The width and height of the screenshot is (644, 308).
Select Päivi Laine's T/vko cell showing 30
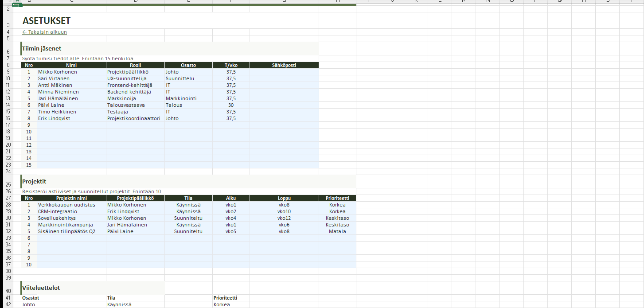point(231,105)
